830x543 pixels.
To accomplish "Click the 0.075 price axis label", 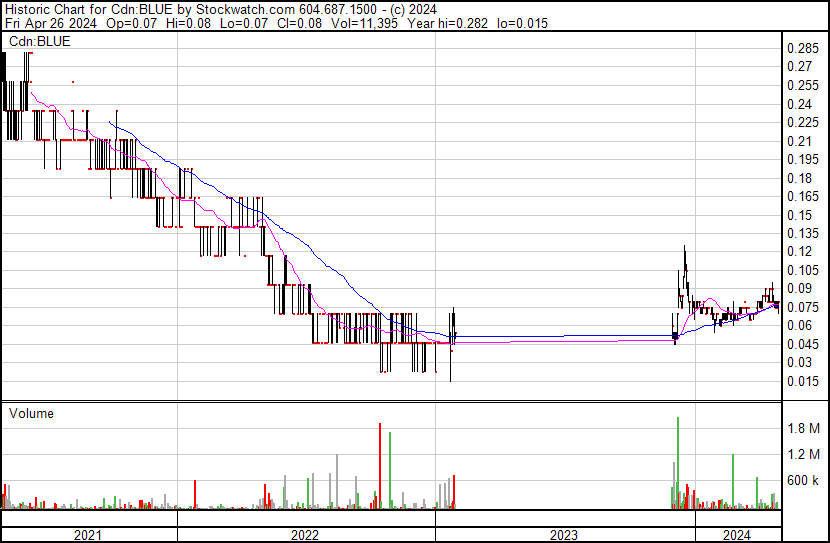I will 802,307.
